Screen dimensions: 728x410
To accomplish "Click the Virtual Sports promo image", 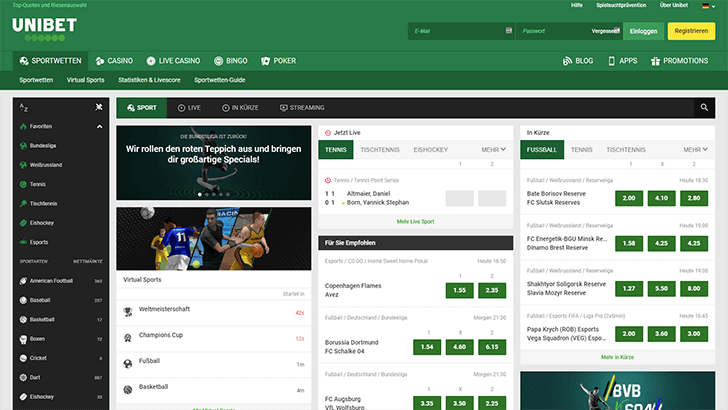I will coord(214,239).
